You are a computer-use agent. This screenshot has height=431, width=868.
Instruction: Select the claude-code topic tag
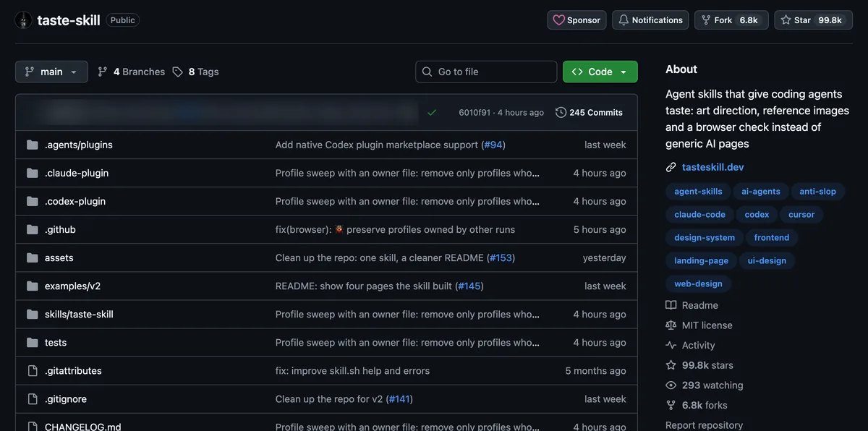tap(699, 215)
